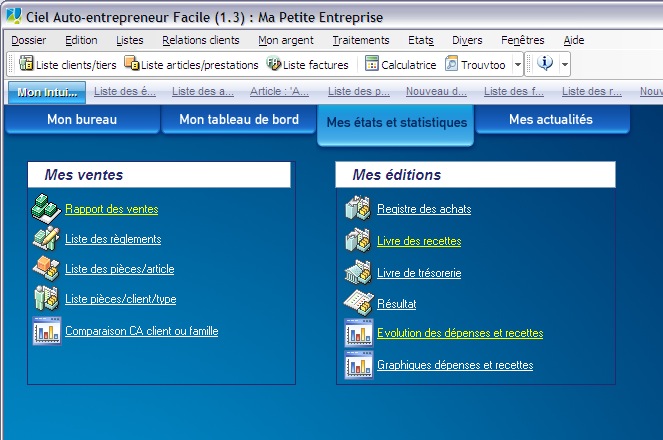Open Graphiques dépenses et recettes link
663x440 pixels.
click(455, 365)
